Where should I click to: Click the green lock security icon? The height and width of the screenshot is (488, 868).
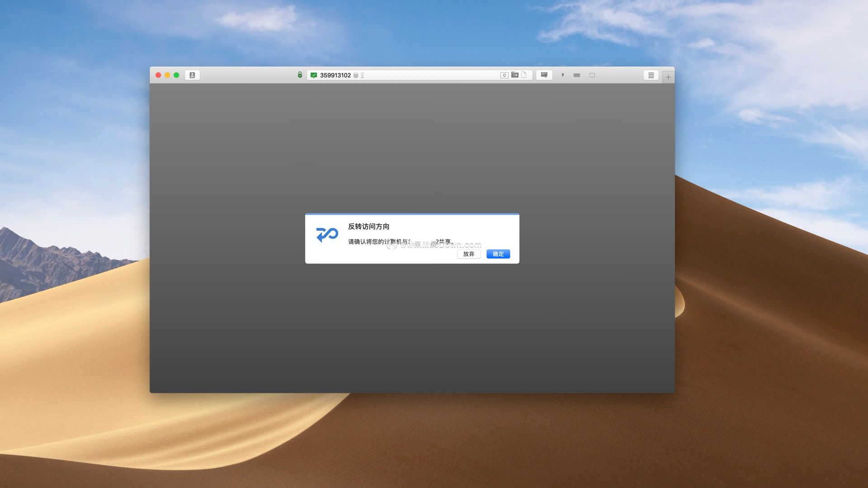(300, 75)
